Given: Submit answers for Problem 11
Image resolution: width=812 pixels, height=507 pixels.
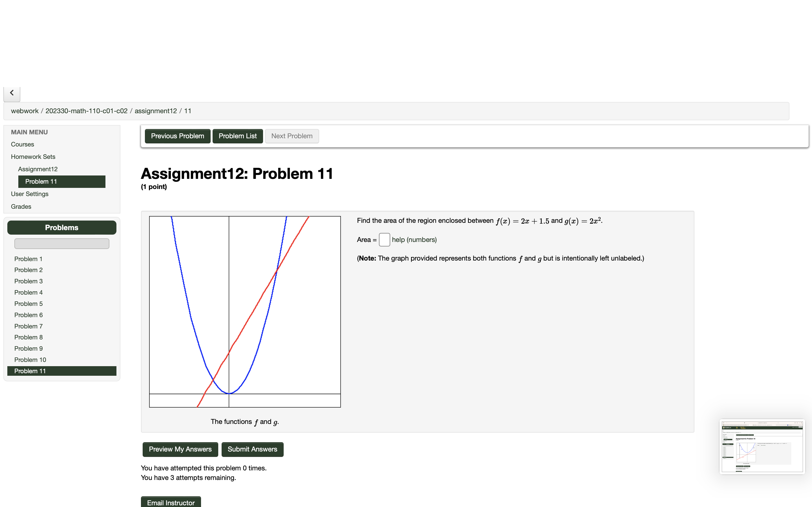Looking at the screenshot, I should point(252,449).
